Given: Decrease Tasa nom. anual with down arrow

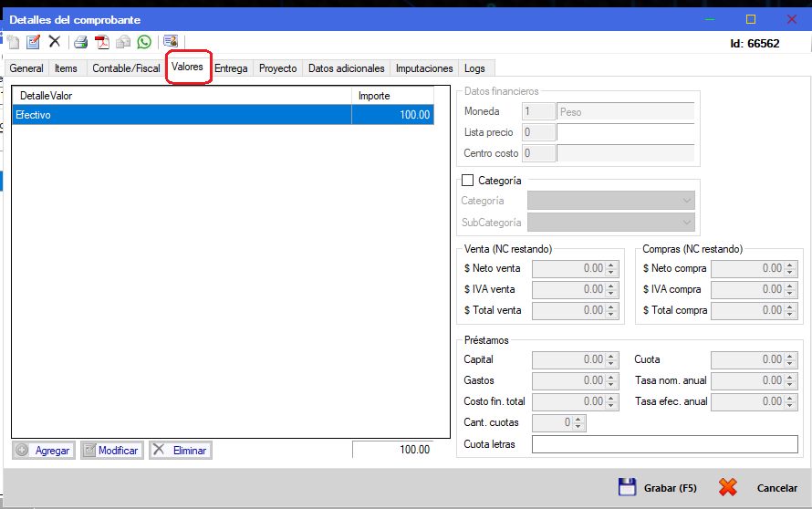Looking at the screenshot, I should pos(790,385).
